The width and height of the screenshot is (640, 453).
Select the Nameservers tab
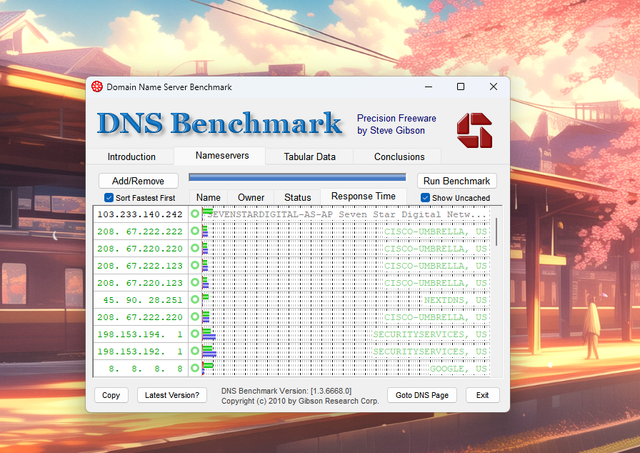(x=222, y=155)
